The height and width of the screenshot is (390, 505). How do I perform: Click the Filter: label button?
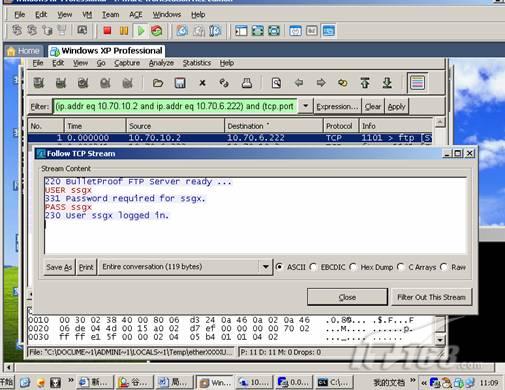pos(40,106)
